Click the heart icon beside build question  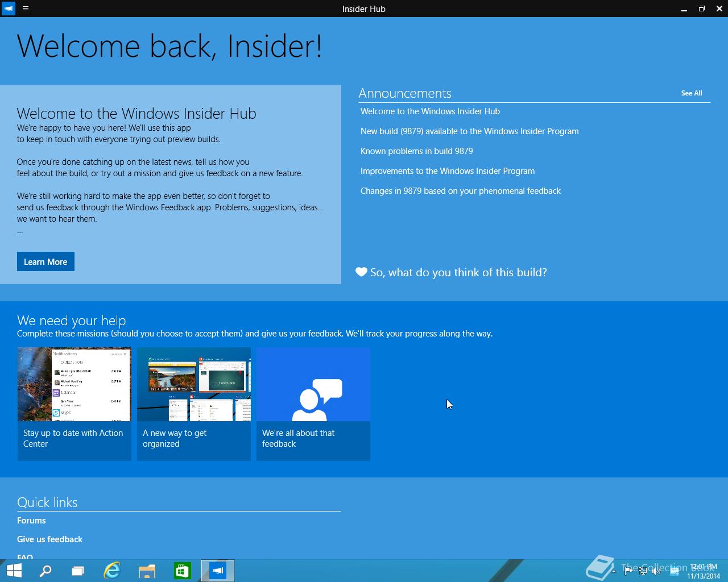coord(361,272)
